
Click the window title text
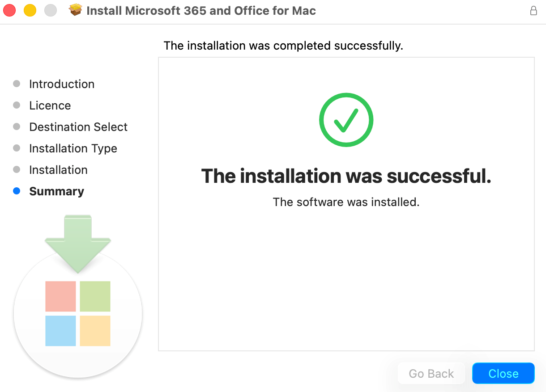[x=201, y=11]
